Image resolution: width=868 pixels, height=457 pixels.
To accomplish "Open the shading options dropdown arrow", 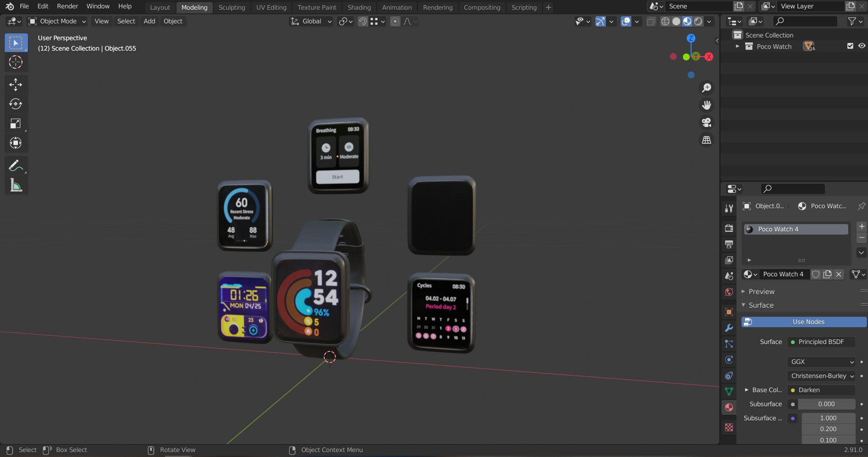I will [709, 21].
